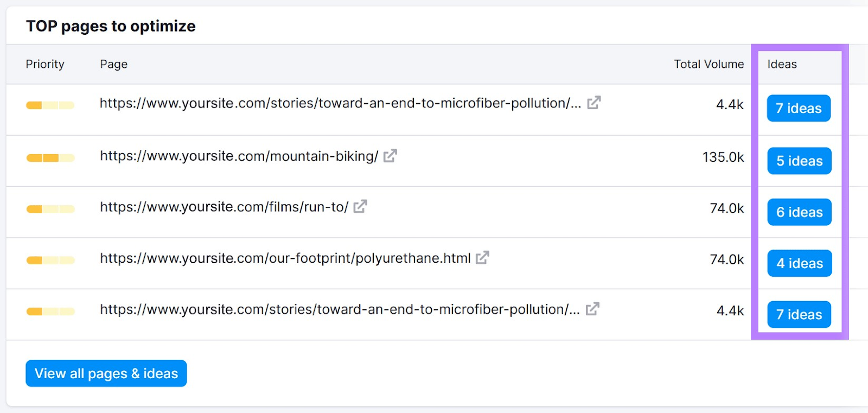The height and width of the screenshot is (413, 868).
Task: Click the 4.4k volume in the top row
Action: 730,105
